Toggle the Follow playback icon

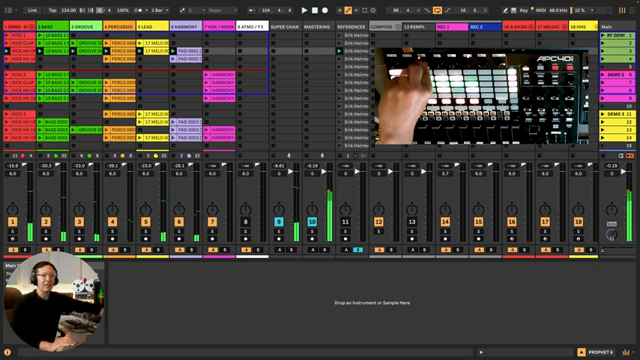(x=252, y=10)
